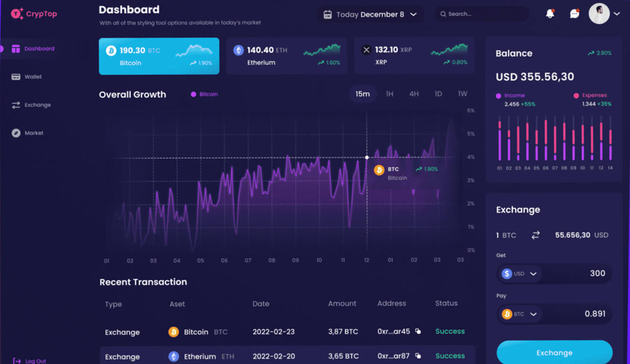Expand the Today December 8 date dropdown

coord(414,15)
